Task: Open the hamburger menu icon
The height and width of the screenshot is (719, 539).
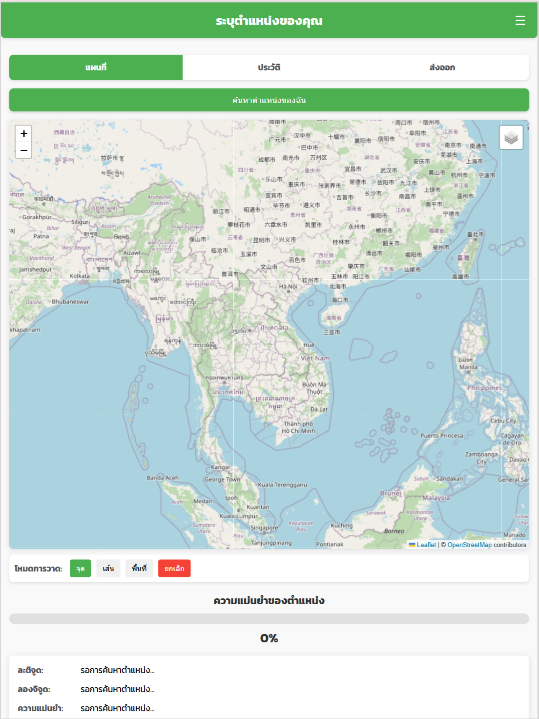Action: (x=520, y=21)
